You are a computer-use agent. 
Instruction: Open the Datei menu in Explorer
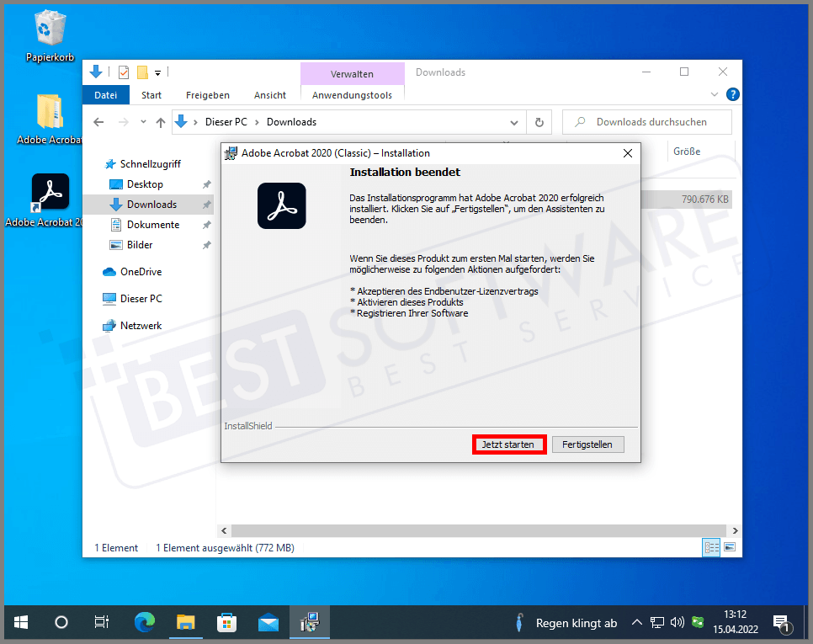click(x=105, y=94)
